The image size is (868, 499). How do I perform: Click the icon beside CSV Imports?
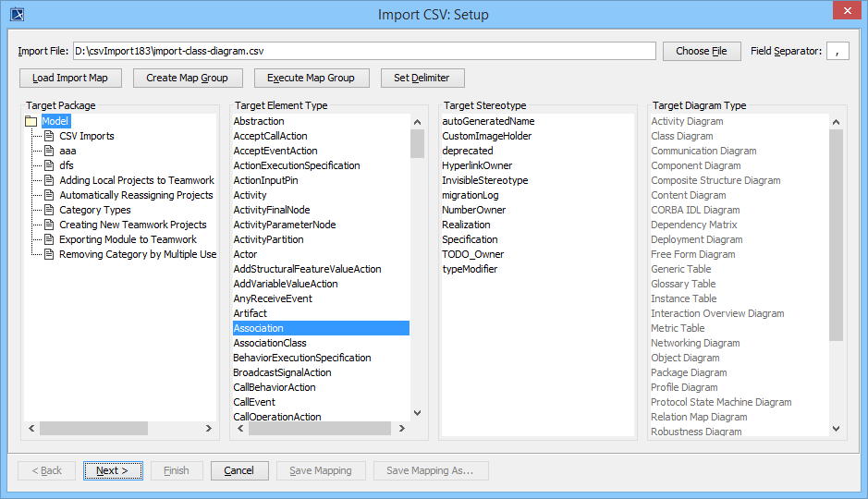pos(49,136)
